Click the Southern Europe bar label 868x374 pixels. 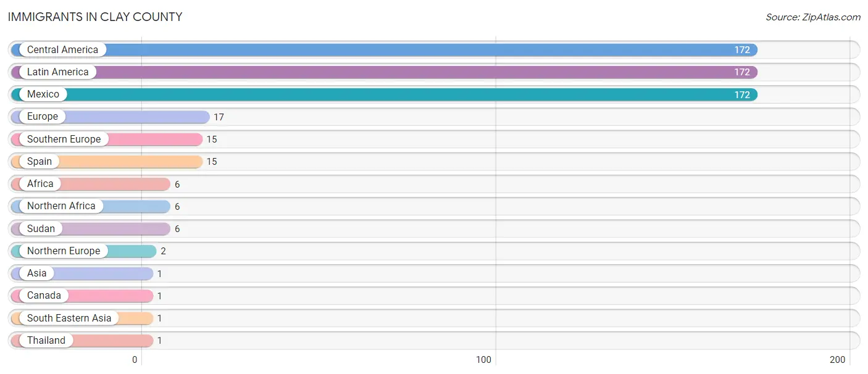point(64,139)
